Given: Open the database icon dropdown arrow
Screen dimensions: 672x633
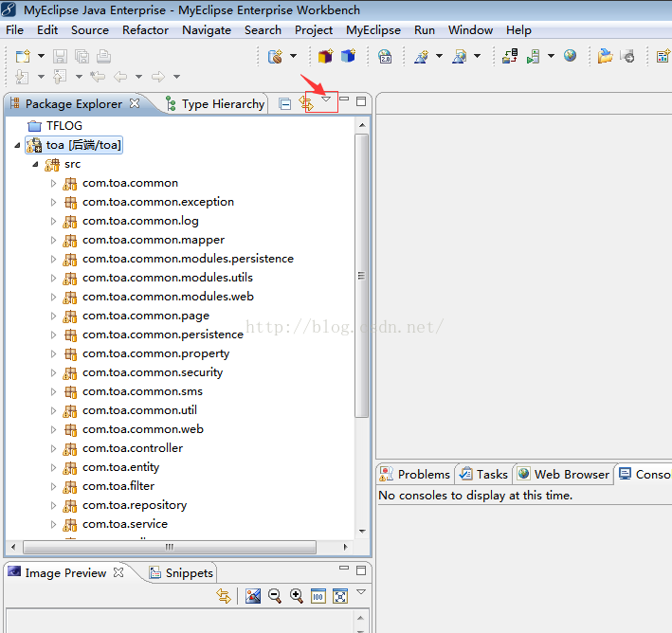Looking at the screenshot, I should [x=294, y=56].
